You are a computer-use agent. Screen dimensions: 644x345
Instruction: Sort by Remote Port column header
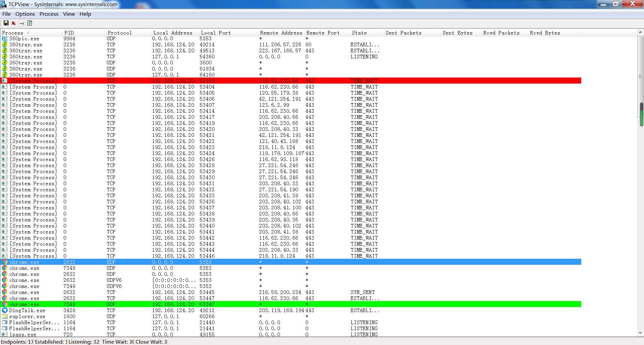[x=327, y=33]
